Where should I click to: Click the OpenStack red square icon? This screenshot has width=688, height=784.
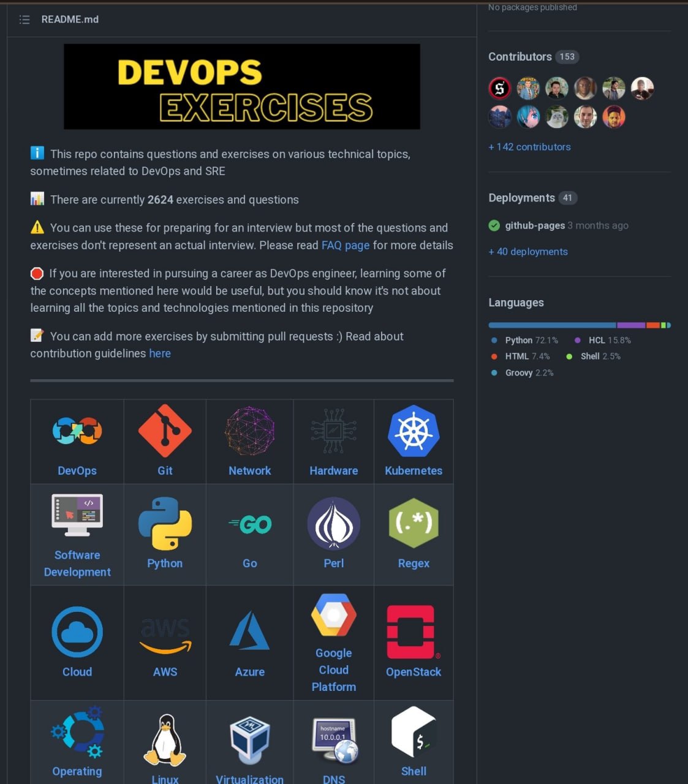pyautogui.click(x=412, y=632)
